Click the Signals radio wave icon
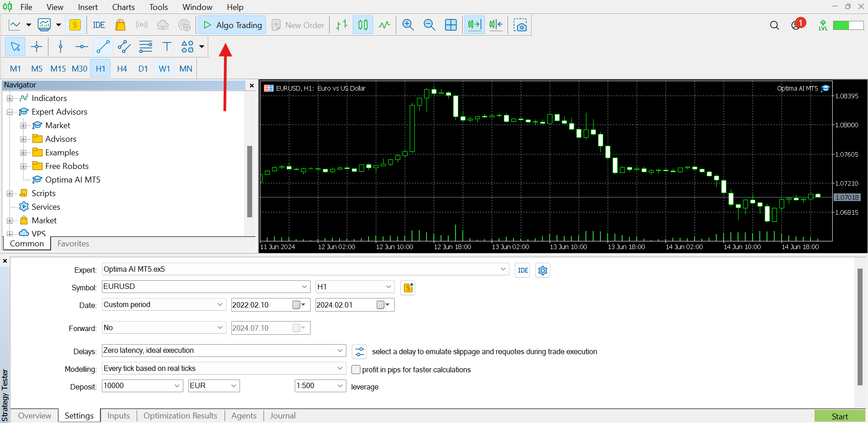 click(142, 25)
